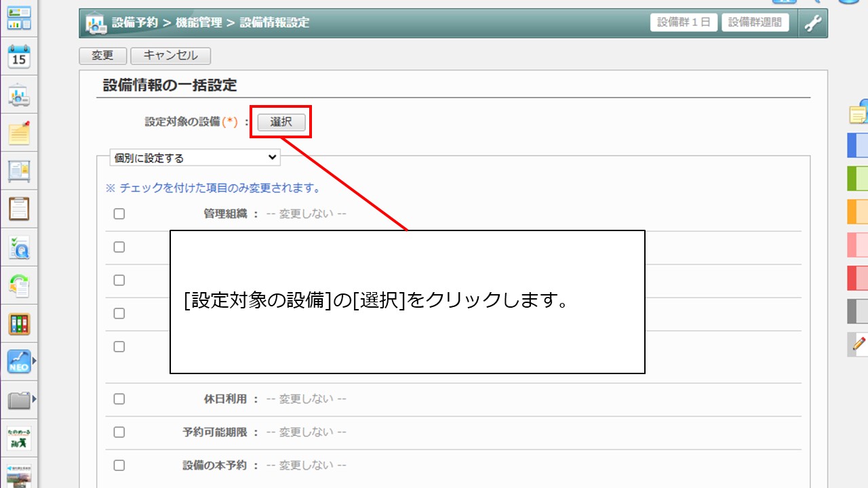
Task: Open the 個別に設定する dropdown
Action: click(195, 158)
